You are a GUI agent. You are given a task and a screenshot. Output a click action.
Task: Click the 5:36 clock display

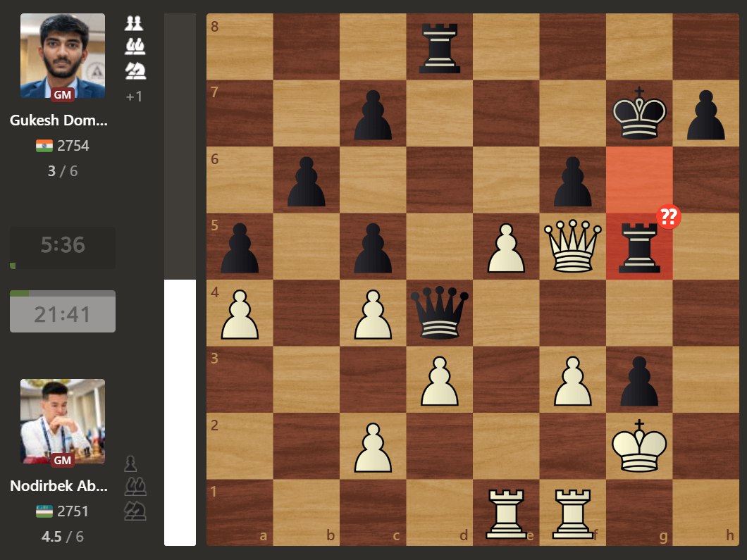coord(62,246)
